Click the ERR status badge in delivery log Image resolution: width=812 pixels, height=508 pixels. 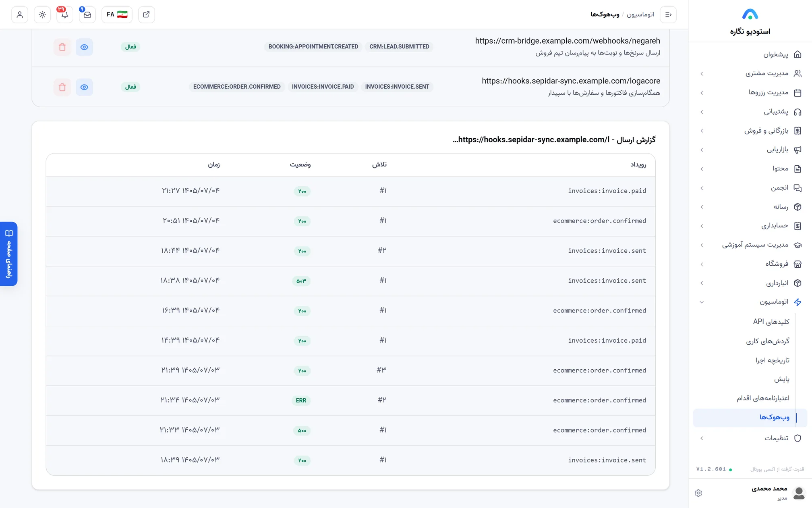(x=301, y=400)
